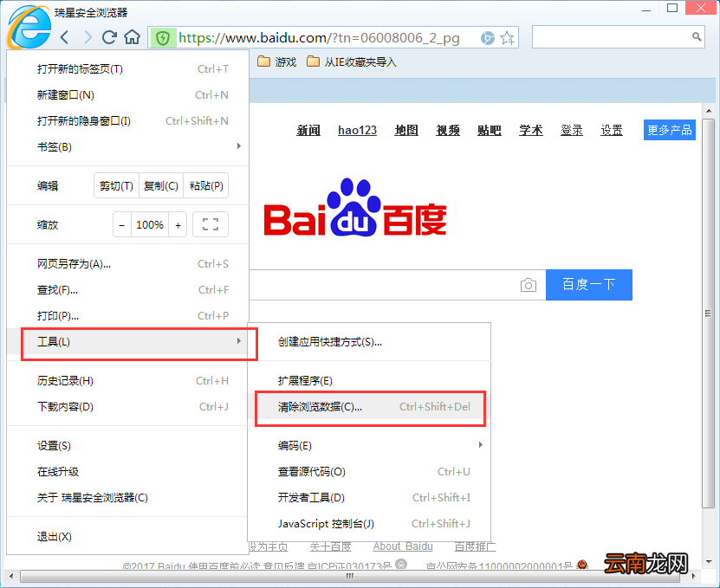This screenshot has height=588, width=720.
Task: Click the camera image-search icon
Action: [528, 285]
